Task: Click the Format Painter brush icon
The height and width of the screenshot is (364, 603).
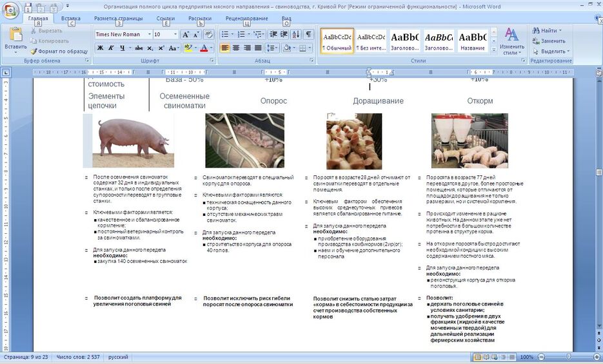Action: coord(34,51)
